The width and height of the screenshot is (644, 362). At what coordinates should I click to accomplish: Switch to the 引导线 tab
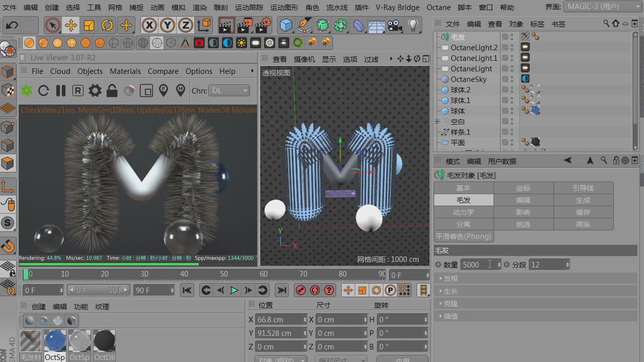[x=583, y=188]
